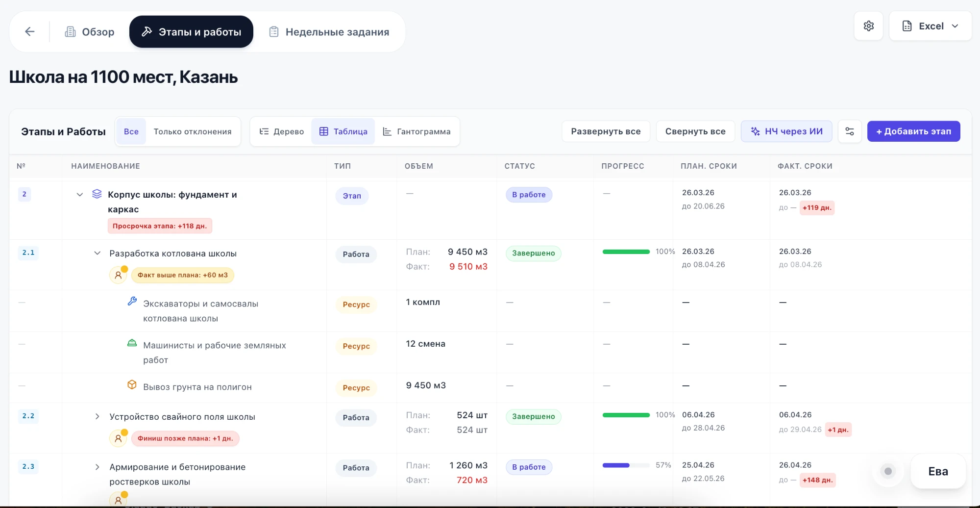Open the Недельные задания tab
This screenshot has width=980, height=508.
click(x=329, y=32)
